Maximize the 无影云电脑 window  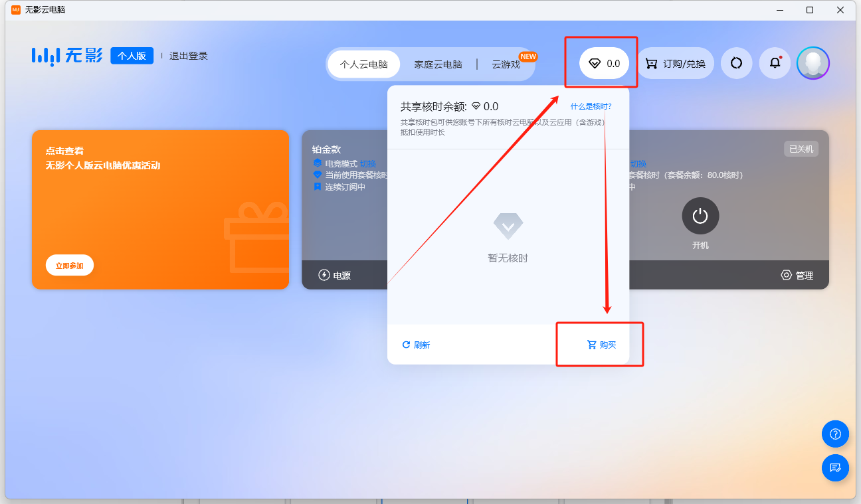click(x=810, y=10)
